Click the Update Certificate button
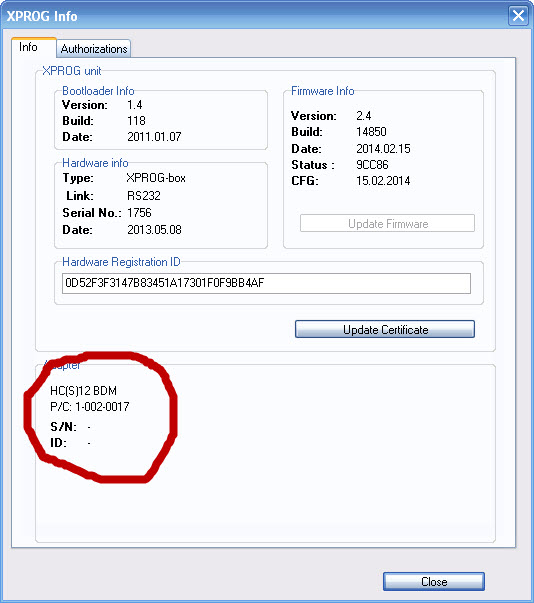The image size is (534, 603). (x=385, y=330)
